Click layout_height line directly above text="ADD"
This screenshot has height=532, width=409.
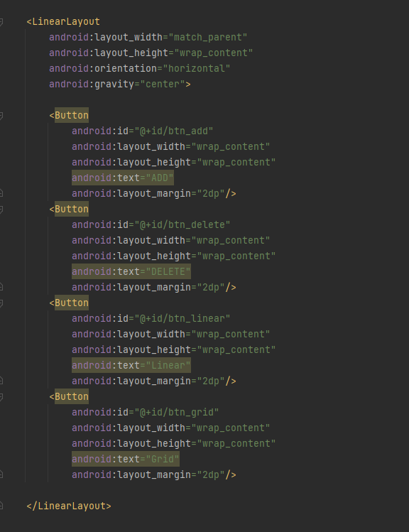tap(174, 162)
